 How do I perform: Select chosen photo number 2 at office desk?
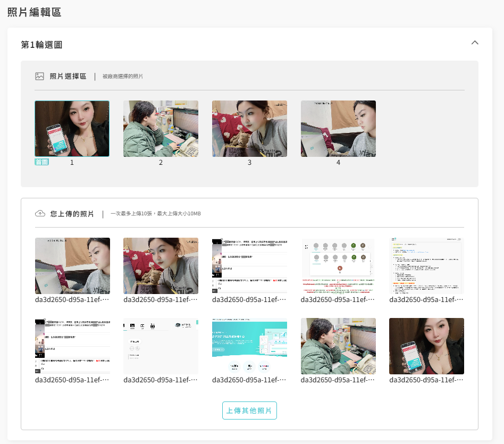coord(161,129)
